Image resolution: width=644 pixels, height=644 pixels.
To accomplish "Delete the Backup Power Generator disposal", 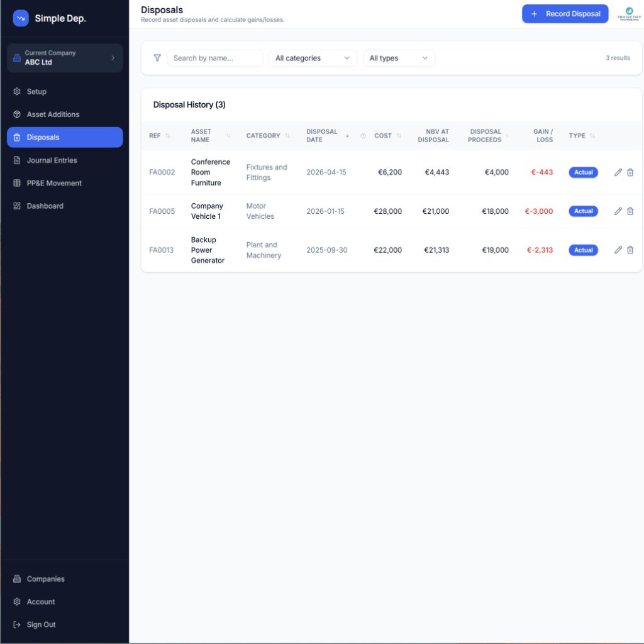I will (630, 250).
